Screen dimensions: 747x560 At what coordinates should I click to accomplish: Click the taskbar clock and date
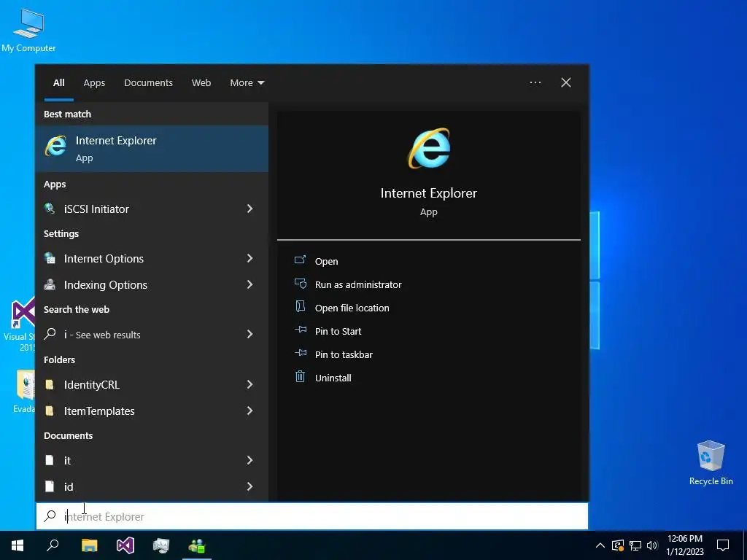684,545
